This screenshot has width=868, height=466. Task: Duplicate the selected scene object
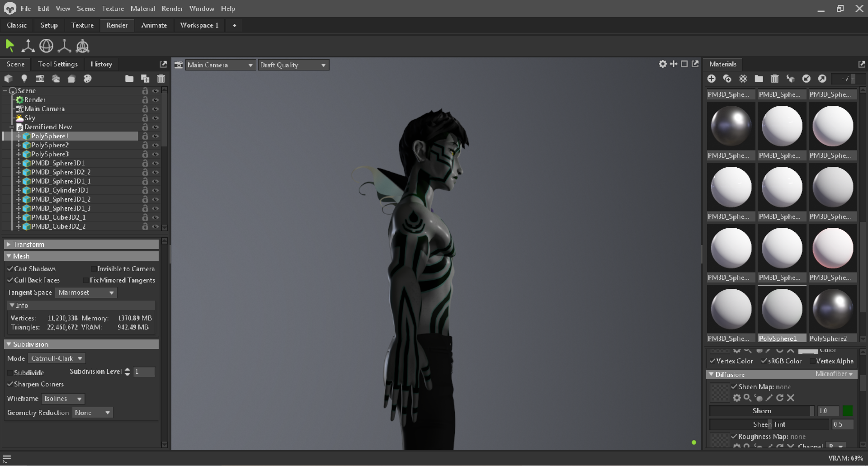(145, 79)
